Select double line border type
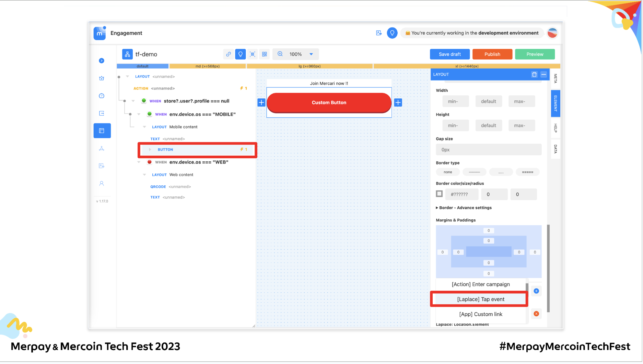Image resolution: width=643 pixels, height=364 pixels. click(528, 172)
